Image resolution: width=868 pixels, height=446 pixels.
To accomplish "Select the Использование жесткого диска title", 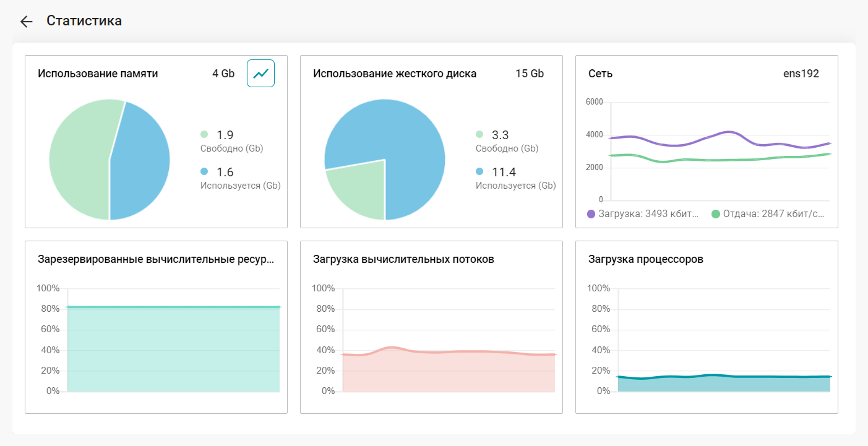I will 395,74.
